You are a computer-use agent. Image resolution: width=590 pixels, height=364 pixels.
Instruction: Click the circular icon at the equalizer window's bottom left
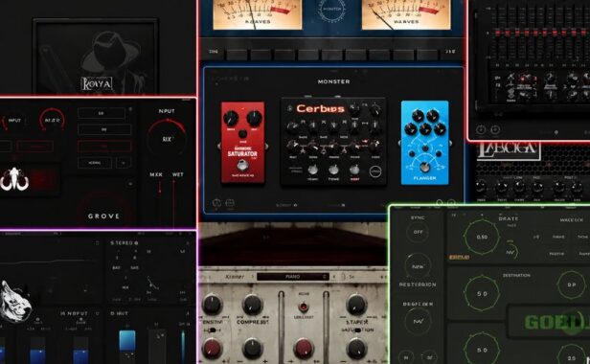point(481,130)
